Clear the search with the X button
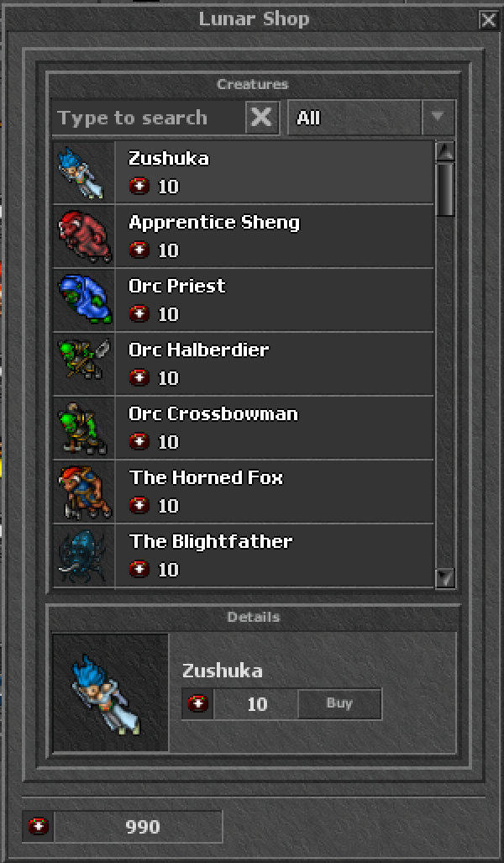 pos(262,118)
